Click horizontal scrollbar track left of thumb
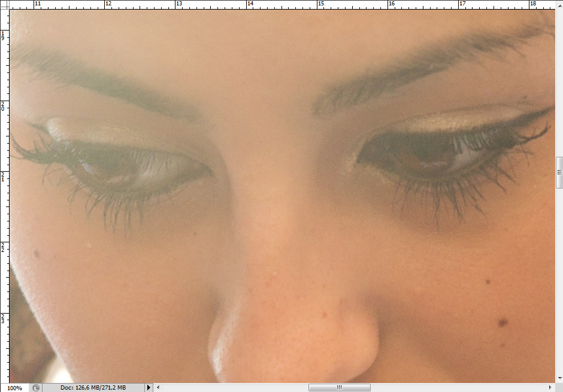This screenshot has width=563, height=392. coord(234,388)
